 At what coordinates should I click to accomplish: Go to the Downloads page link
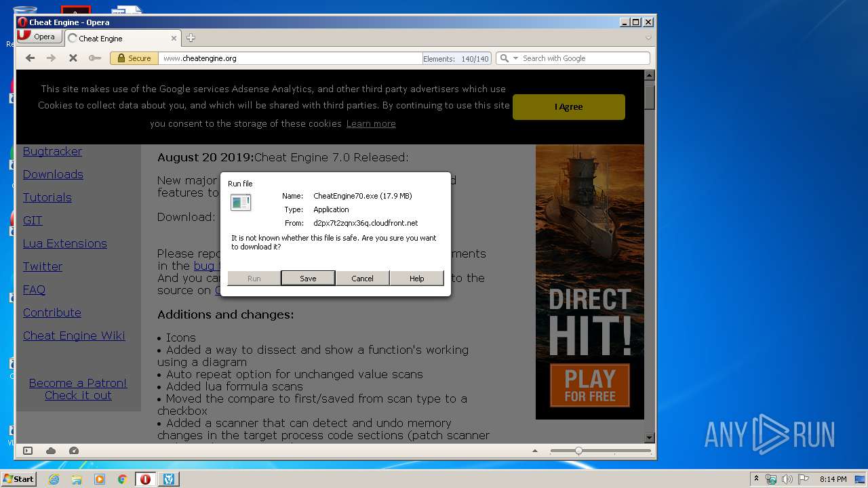click(x=53, y=174)
